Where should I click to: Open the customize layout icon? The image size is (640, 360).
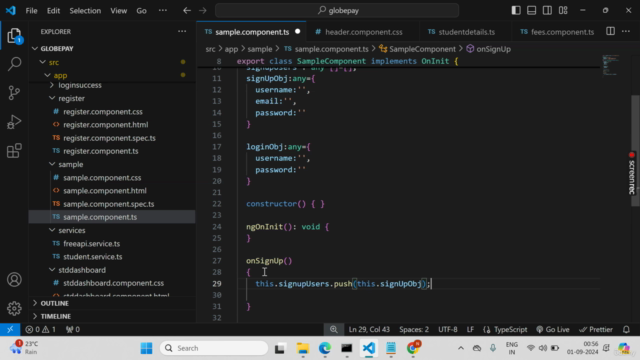point(563,11)
